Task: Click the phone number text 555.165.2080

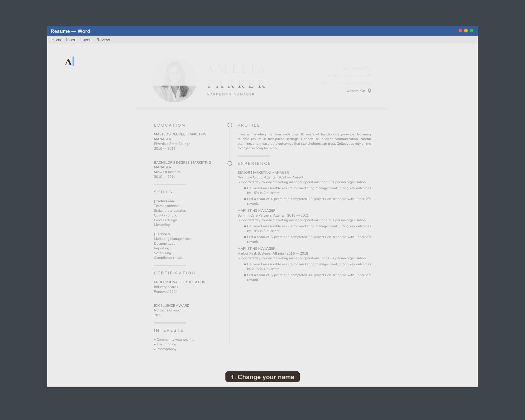Action: [354, 68]
